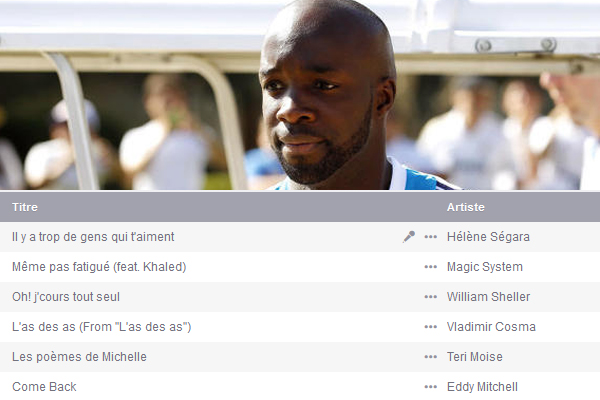The height and width of the screenshot is (400, 600).
Task: Show more options for L'as des as
Action: tap(430, 327)
